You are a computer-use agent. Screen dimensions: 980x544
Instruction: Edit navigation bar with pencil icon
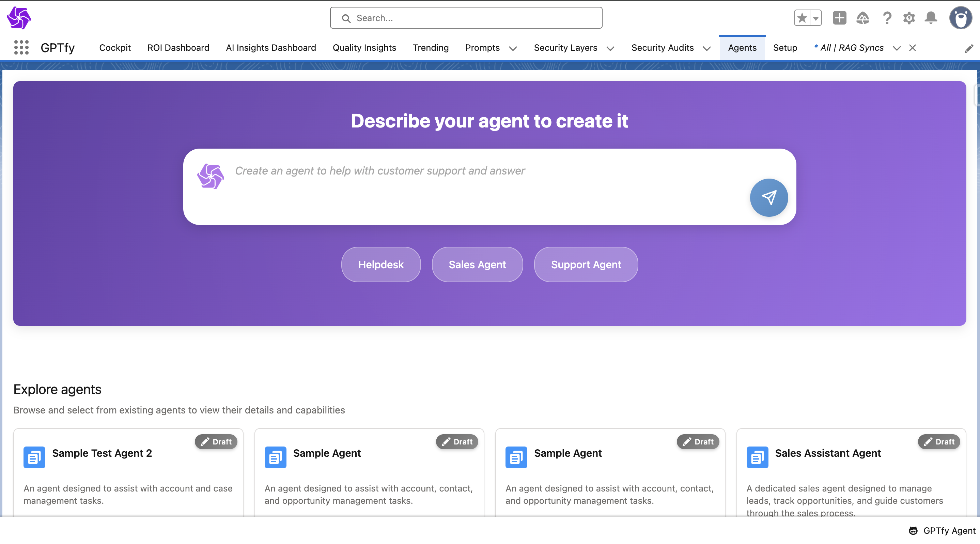click(968, 49)
